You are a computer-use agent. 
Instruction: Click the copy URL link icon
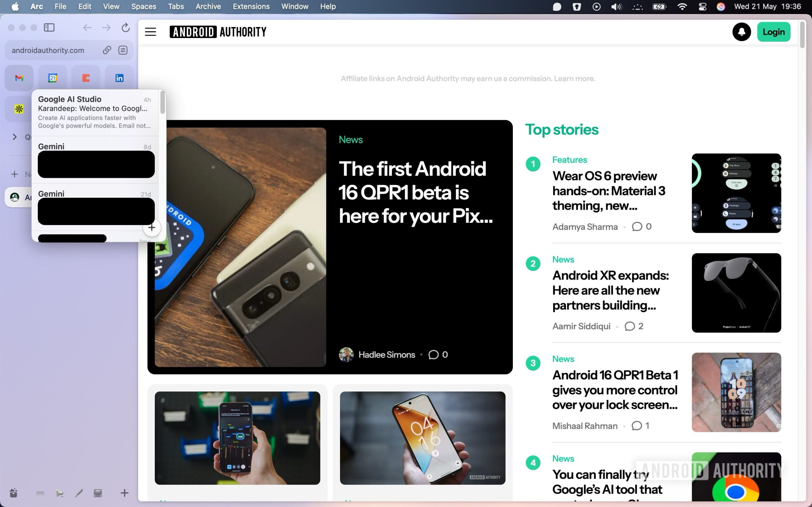107,50
